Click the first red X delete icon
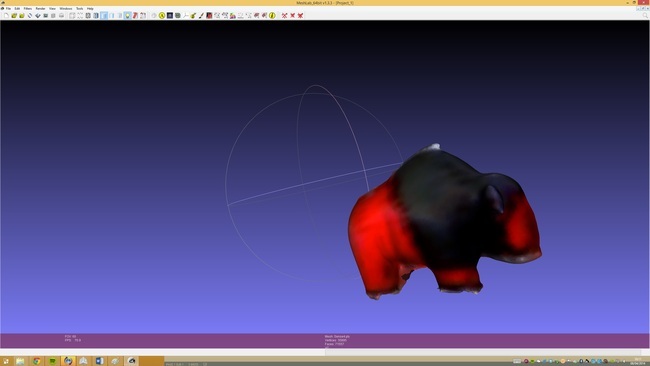650x366 pixels. 284,15
